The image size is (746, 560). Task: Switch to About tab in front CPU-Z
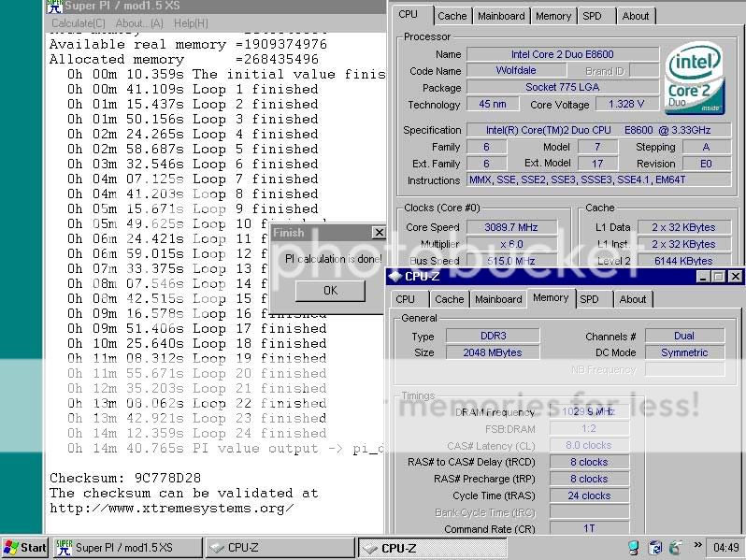[632, 299]
